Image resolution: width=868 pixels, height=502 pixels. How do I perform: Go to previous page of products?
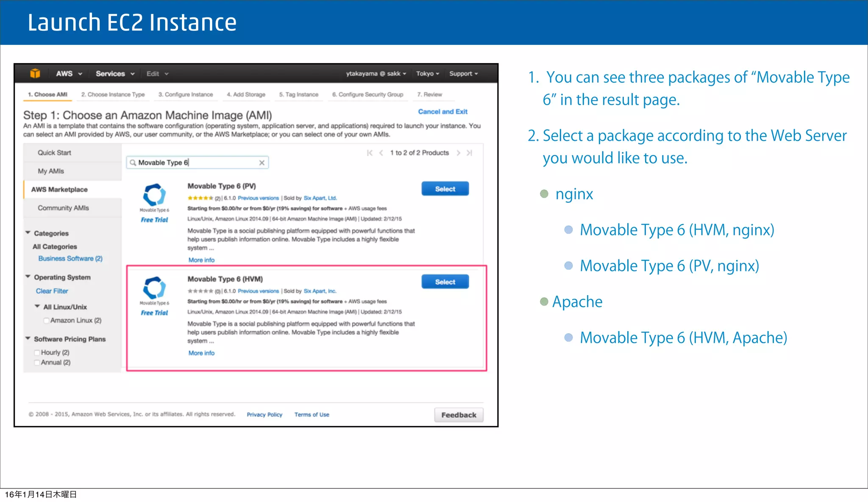pyautogui.click(x=381, y=153)
